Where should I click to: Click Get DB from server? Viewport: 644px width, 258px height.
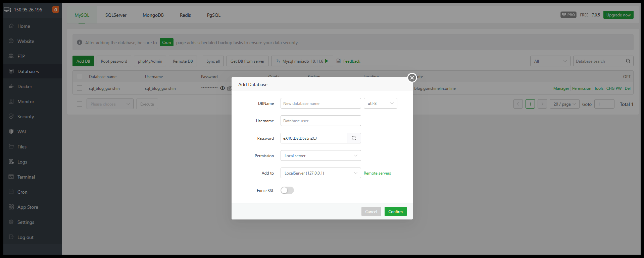[247, 61]
